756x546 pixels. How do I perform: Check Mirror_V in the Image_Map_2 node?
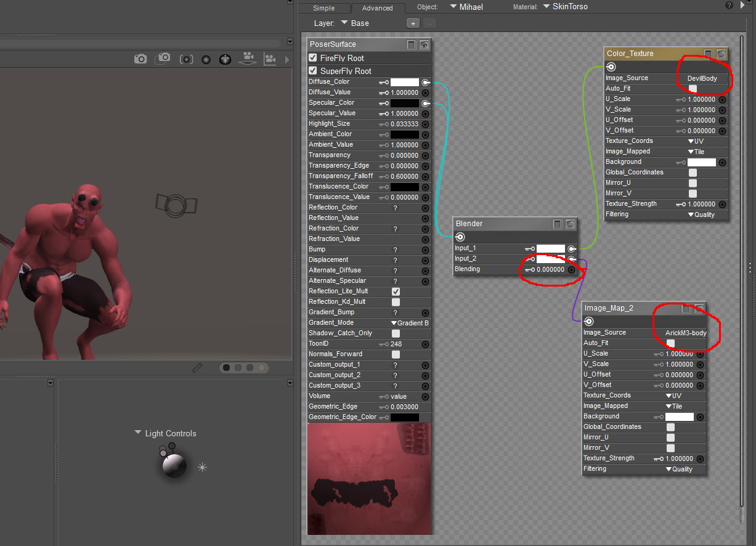click(670, 448)
